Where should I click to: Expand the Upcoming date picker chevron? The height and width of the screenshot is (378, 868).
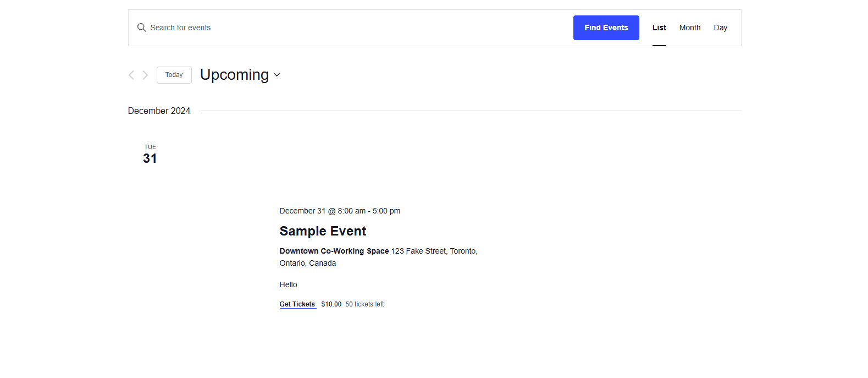point(277,75)
